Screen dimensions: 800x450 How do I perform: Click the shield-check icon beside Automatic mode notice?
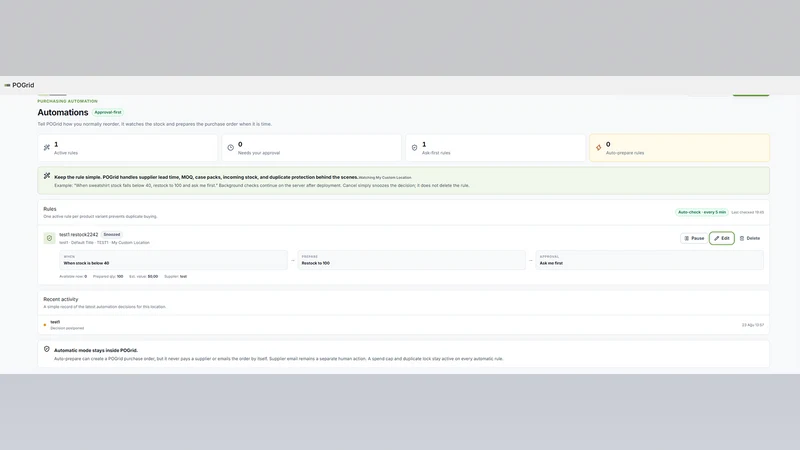(x=46, y=349)
